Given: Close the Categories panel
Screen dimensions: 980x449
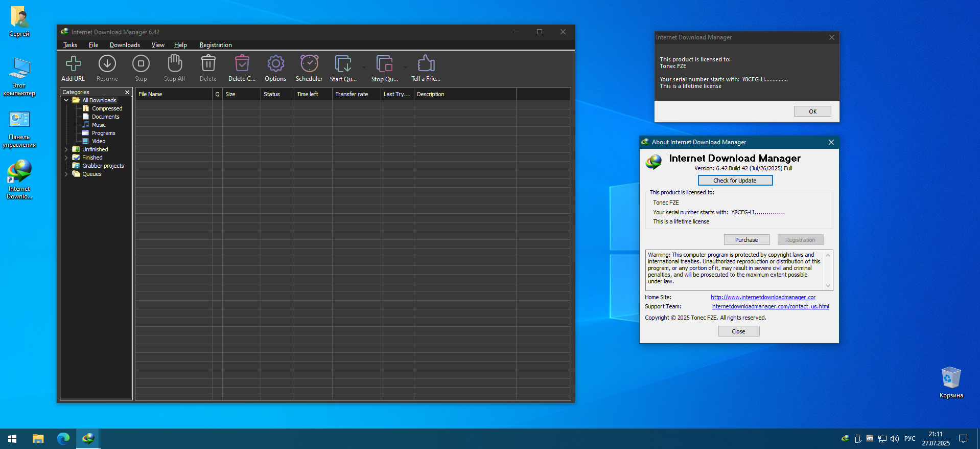Looking at the screenshot, I should click(x=127, y=92).
